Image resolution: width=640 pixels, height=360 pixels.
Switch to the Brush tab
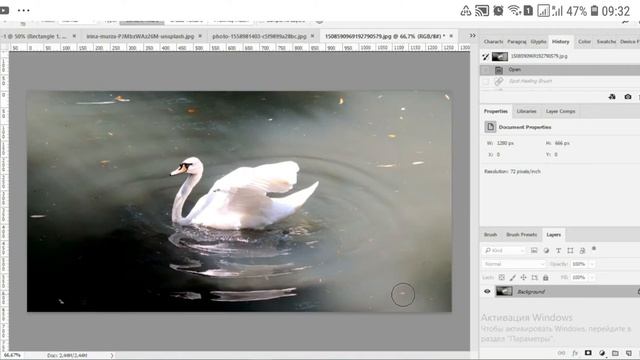[491, 235]
